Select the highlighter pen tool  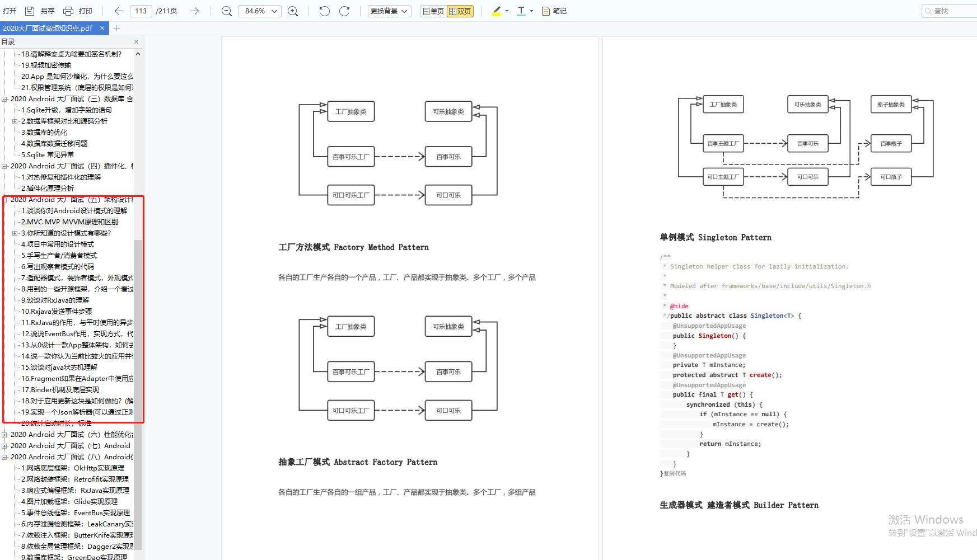click(x=496, y=11)
